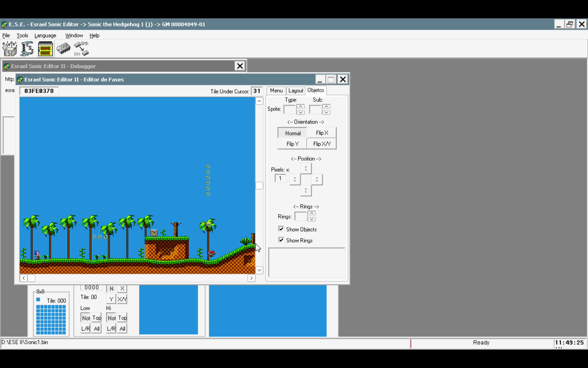Image resolution: width=588 pixels, height=368 pixels.
Task: Select Flip X/Y orientation
Action: [x=322, y=144]
